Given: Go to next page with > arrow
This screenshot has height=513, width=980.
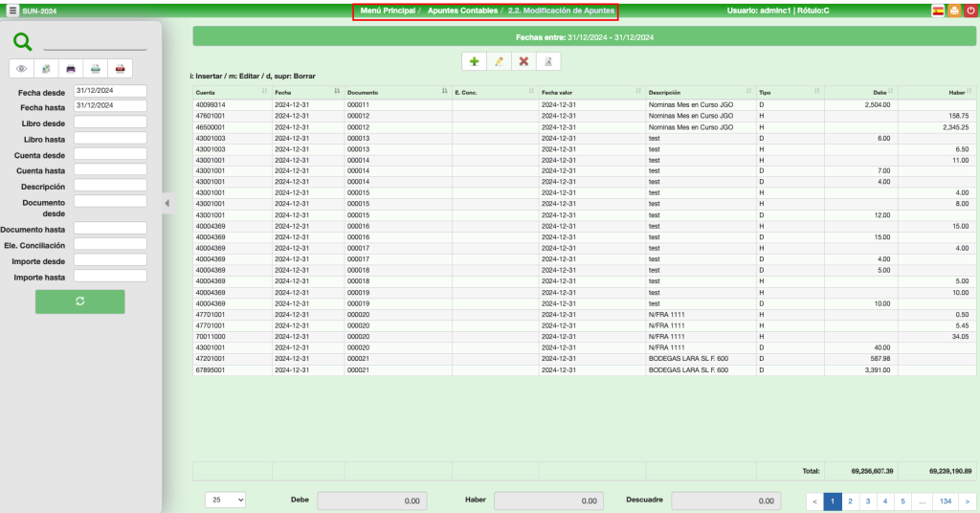Looking at the screenshot, I should pos(968,500).
